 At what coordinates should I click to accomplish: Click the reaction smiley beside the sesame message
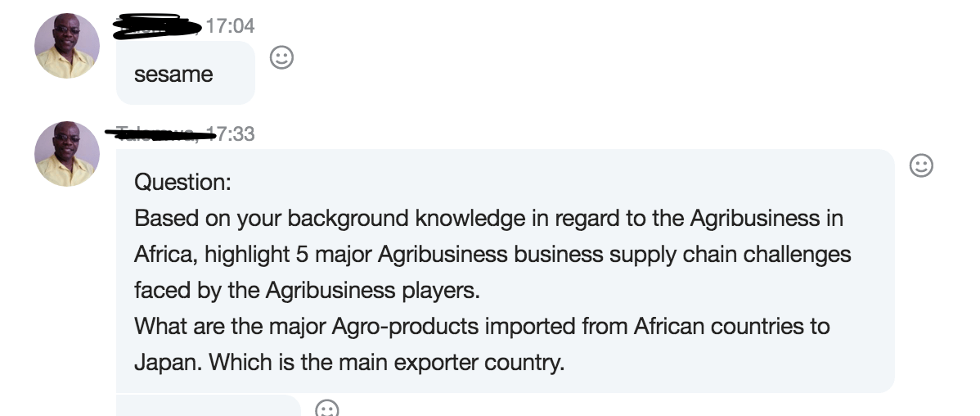pyautogui.click(x=281, y=58)
